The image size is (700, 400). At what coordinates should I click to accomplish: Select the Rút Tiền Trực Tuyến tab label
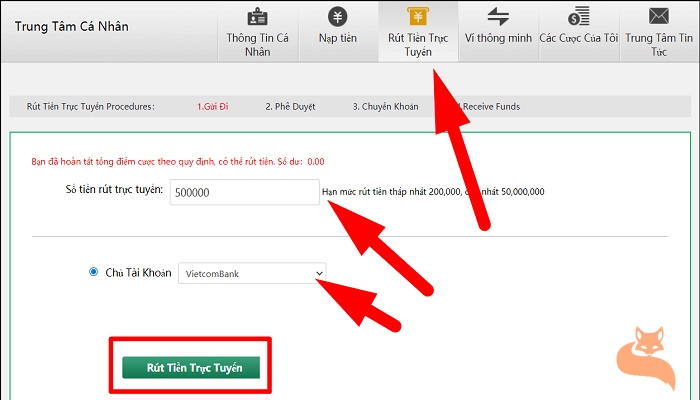[418, 45]
